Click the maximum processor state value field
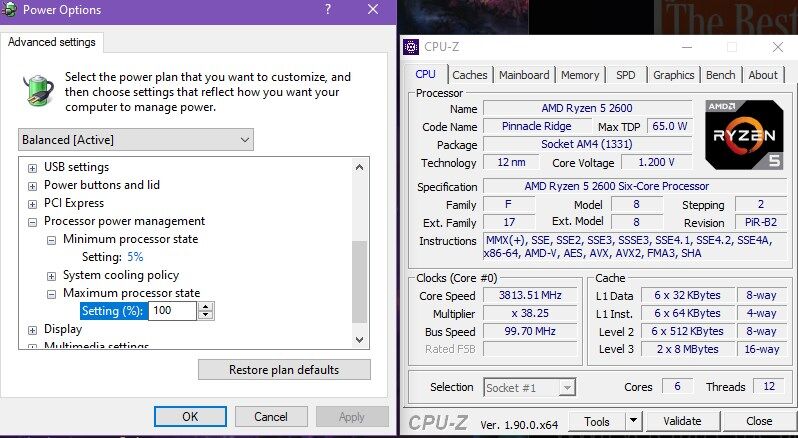The width and height of the screenshot is (798, 438). coord(172,311)
